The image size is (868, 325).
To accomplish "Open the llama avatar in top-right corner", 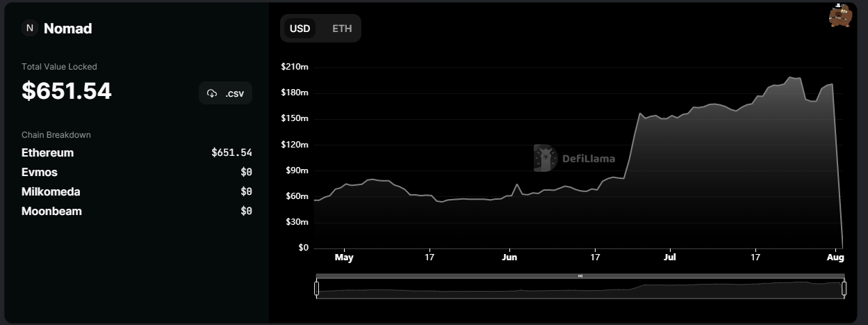I will pyautogui.click(x=840, y=16).
